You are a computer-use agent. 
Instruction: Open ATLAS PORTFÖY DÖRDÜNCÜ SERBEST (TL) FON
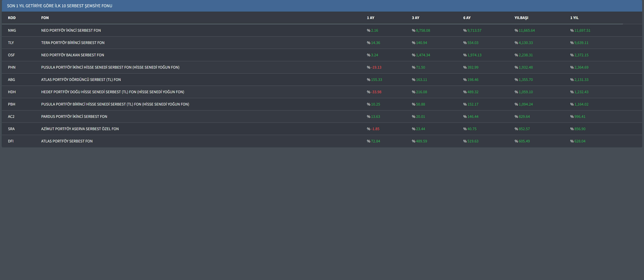[81, 80]
